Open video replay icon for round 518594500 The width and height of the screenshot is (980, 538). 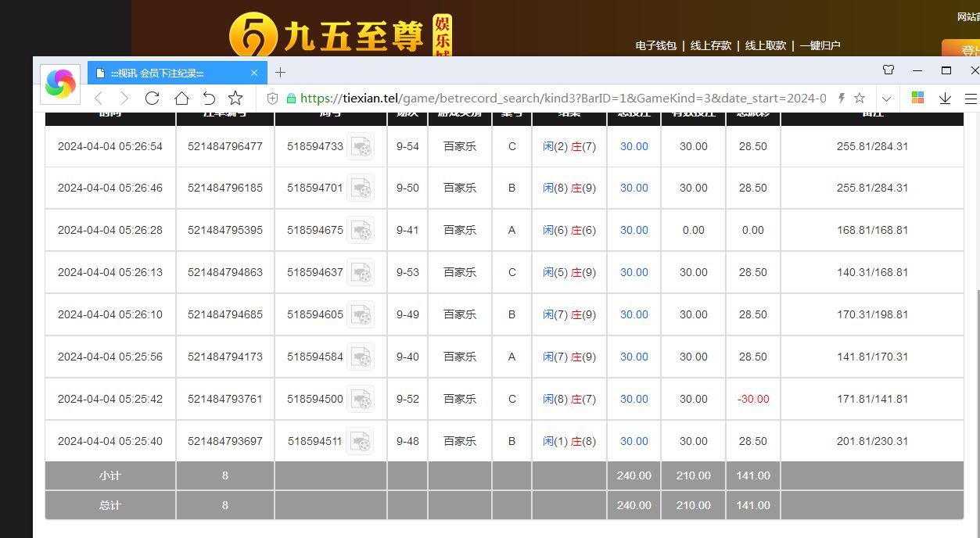point(361,399)
